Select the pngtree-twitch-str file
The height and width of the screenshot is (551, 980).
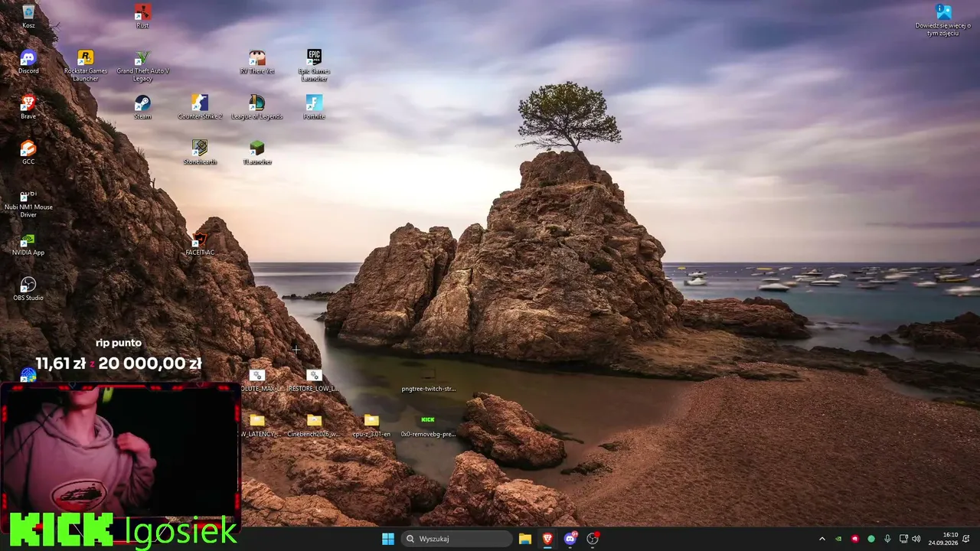coord(428,380)
